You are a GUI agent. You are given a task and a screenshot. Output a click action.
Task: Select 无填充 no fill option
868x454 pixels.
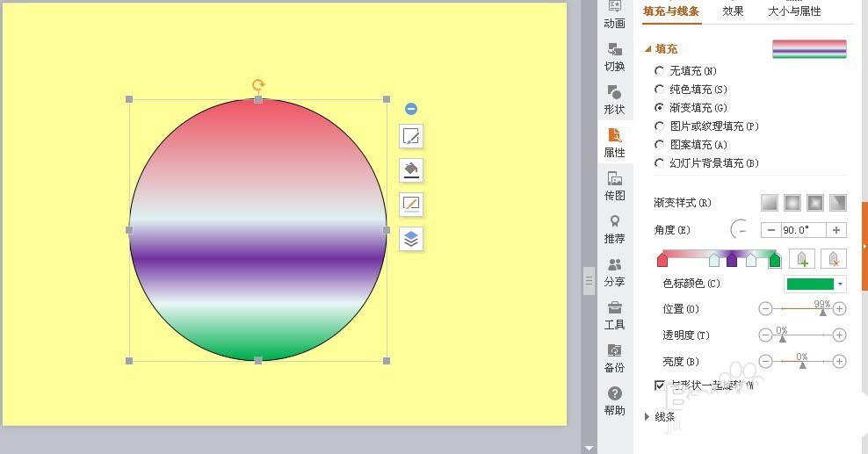click(684, 71)
